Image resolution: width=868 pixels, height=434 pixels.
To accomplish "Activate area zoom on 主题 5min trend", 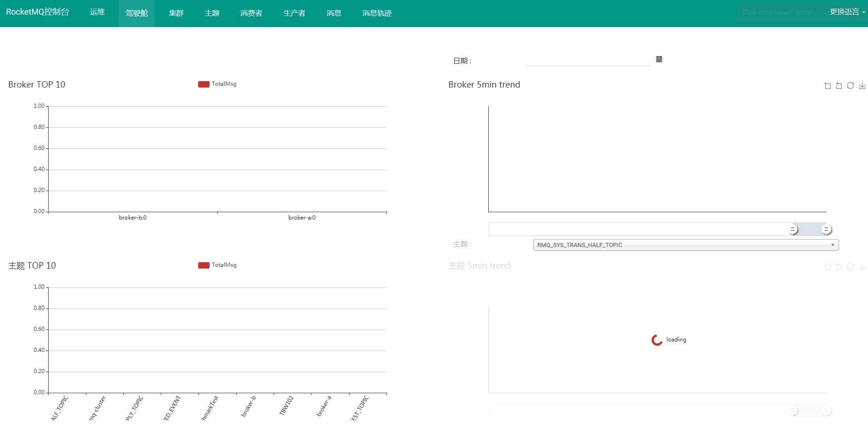I will pyautogui.click(x=828, y=267).
